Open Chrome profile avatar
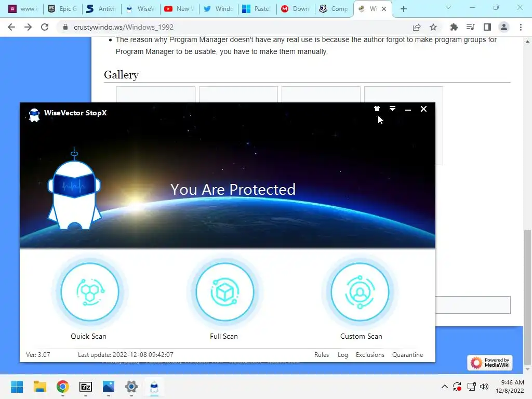The height and width of the screenshot is (399, 532). 504,27
